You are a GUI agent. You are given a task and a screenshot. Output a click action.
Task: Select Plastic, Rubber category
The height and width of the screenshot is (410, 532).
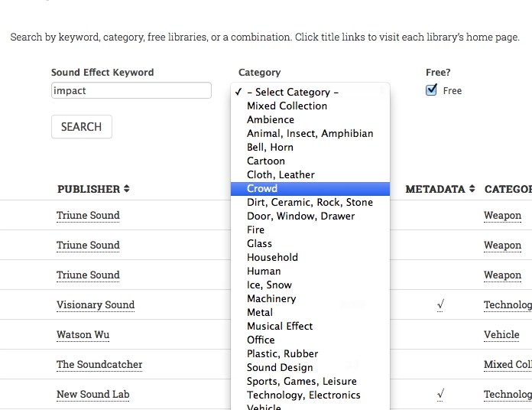coord(310,353)
